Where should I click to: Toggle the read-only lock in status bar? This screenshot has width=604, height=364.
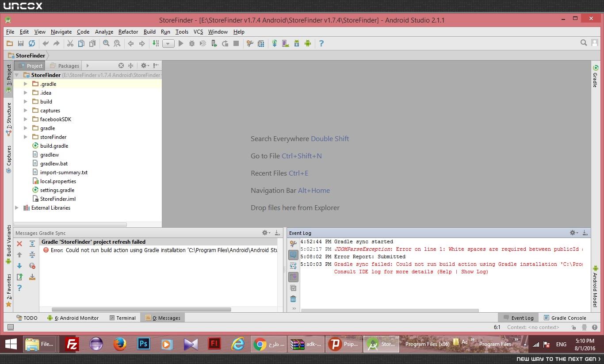[x=573, y=327]
